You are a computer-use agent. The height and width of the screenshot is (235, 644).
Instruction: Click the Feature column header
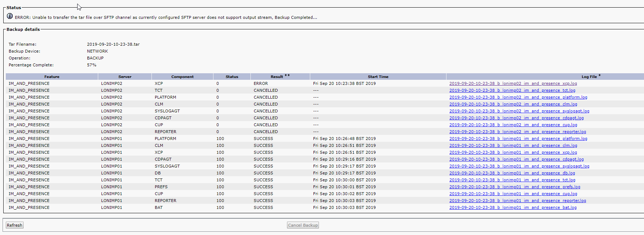click(x=52, y=77)
